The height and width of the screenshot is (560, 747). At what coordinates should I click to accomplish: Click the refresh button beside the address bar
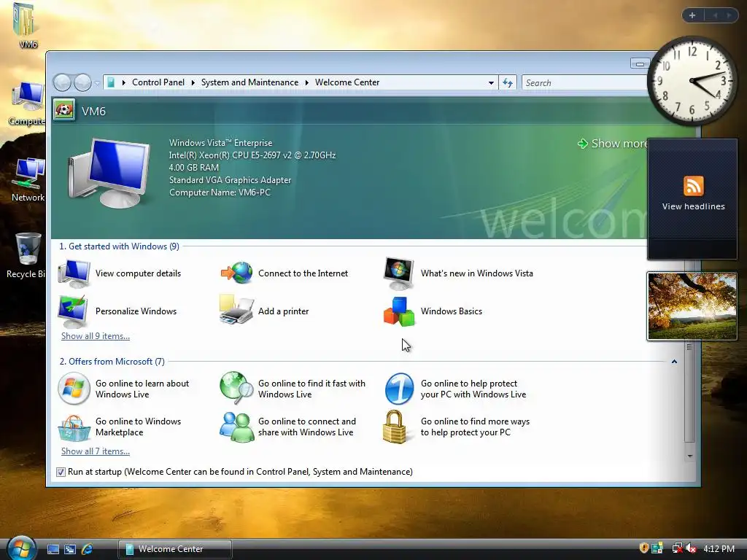(508, 83)
